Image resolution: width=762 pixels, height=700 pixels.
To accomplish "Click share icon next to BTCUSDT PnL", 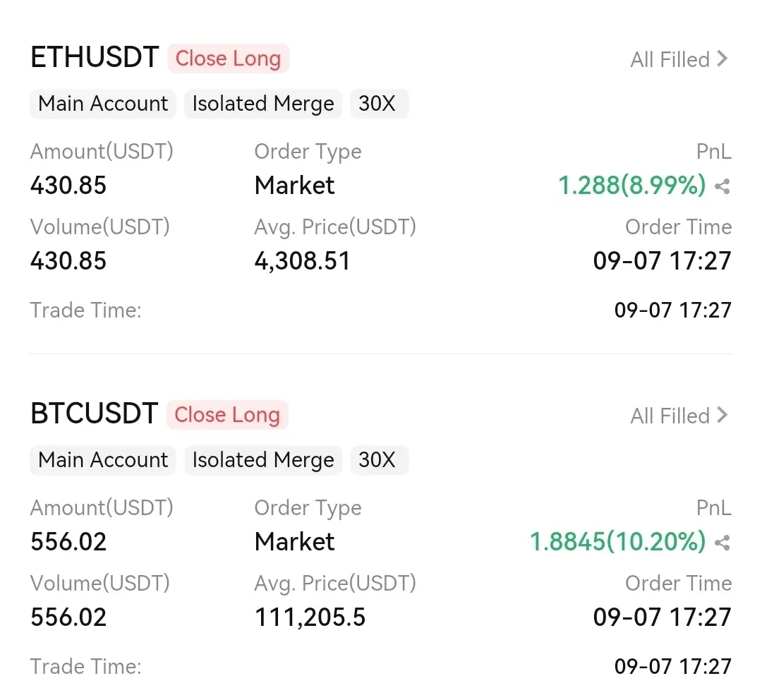I will (722, 543).
